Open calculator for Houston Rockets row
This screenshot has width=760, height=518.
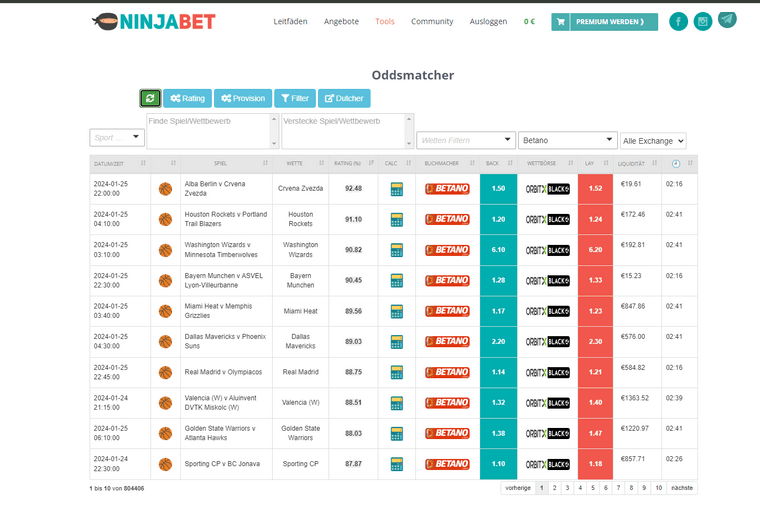[x=396, y=220]
